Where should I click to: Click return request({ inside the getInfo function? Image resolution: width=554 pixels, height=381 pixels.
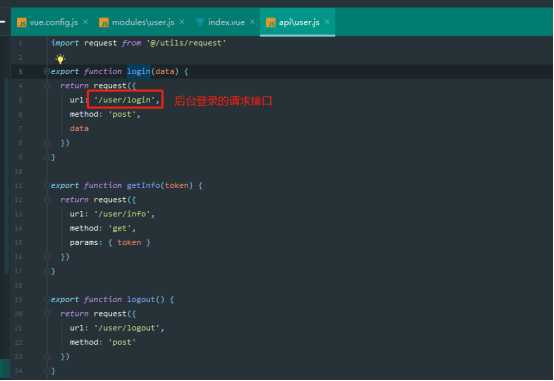(98, 200)
